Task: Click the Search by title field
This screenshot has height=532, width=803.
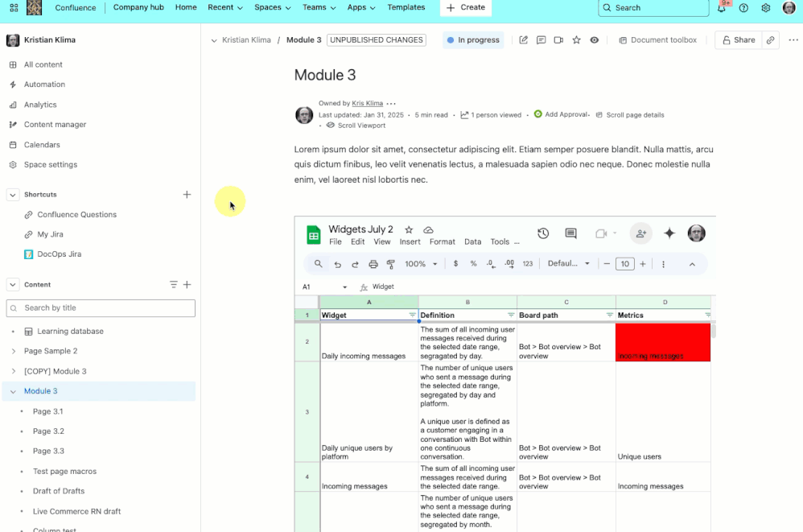Action: (101, 308)
